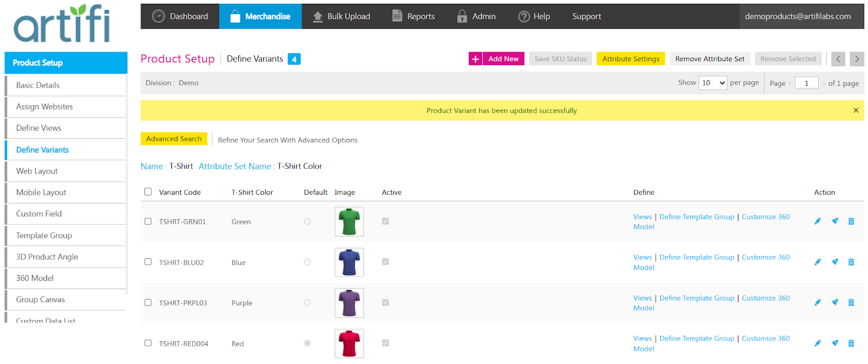Image resolution: width=868 pixels, height=364 pixels.
Task: Go to next record arrow button
Action: pyautogui.click(x=857, y=59)
